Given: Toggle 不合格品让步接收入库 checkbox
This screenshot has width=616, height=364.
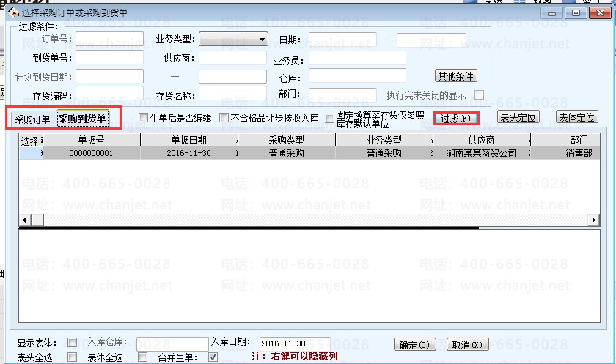Looking at the screenshot, I should [224, 118].
